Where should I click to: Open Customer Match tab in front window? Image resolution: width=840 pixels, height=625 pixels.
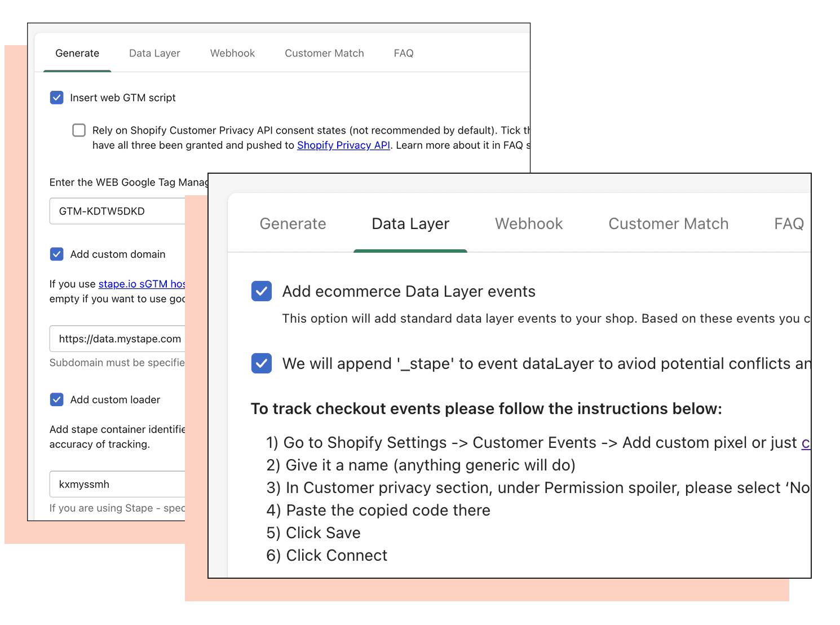(x=668, y=224)
